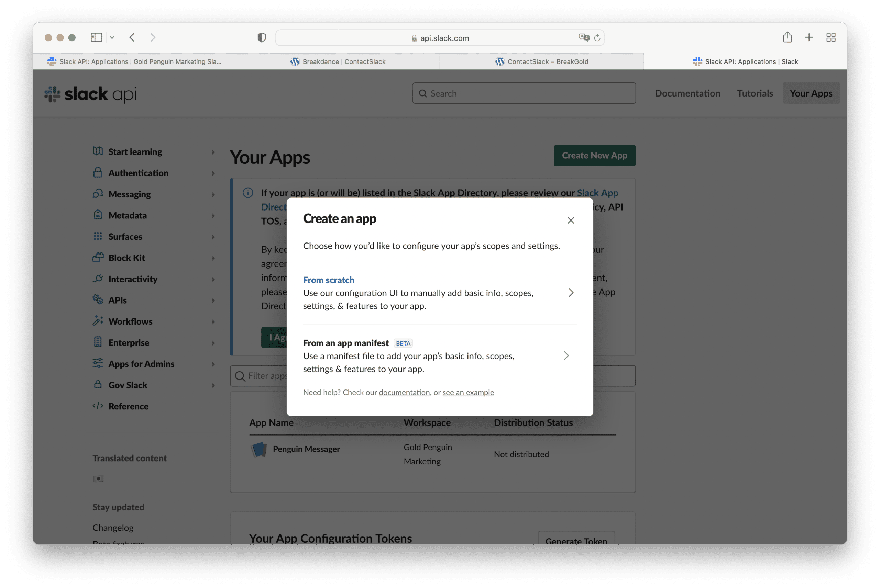Click the Start learning book icon
Image resolution: width=880 pixels, height=588 pixels.
(98, 151)
